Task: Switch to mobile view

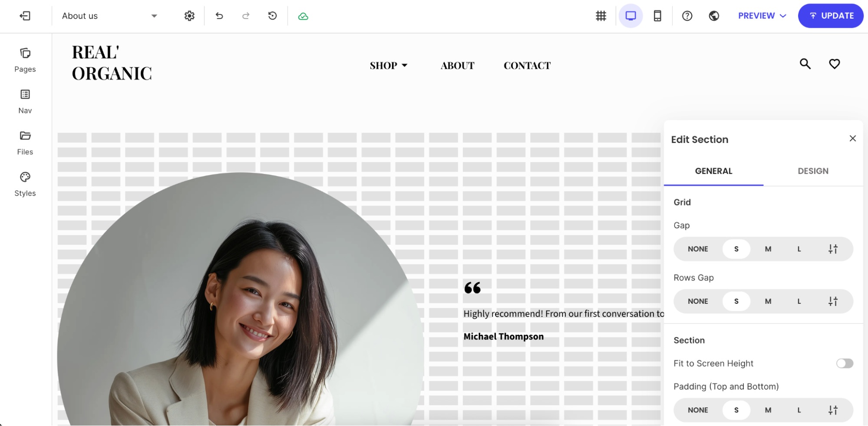Action: coord(657,16)
